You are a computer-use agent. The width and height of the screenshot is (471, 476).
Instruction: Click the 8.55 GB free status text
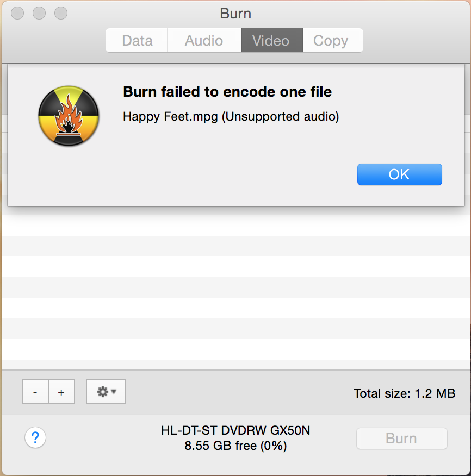point(236,446)
